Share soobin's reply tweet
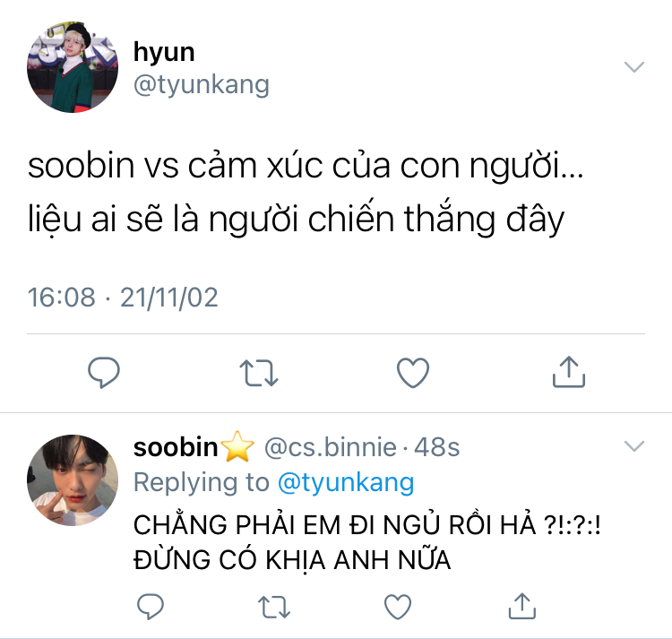 [x=522, y=606]
